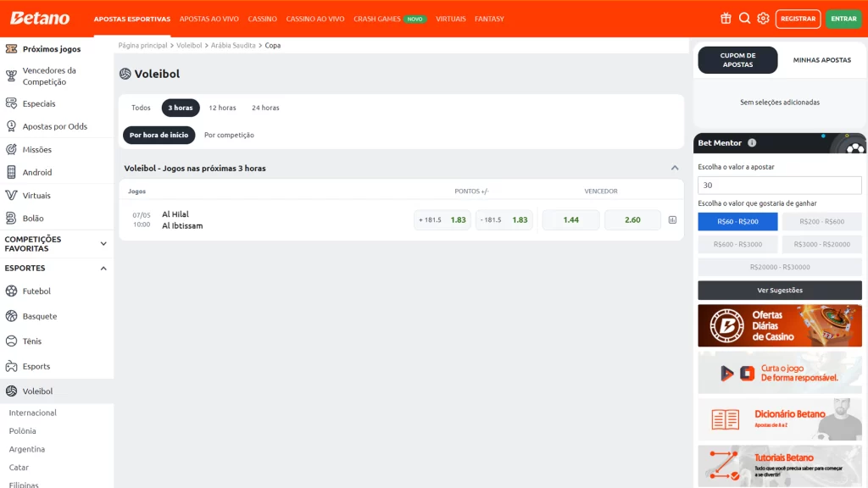
Task: Click the Vencedores da Competição trophy icon
Action: click(11, 75)
